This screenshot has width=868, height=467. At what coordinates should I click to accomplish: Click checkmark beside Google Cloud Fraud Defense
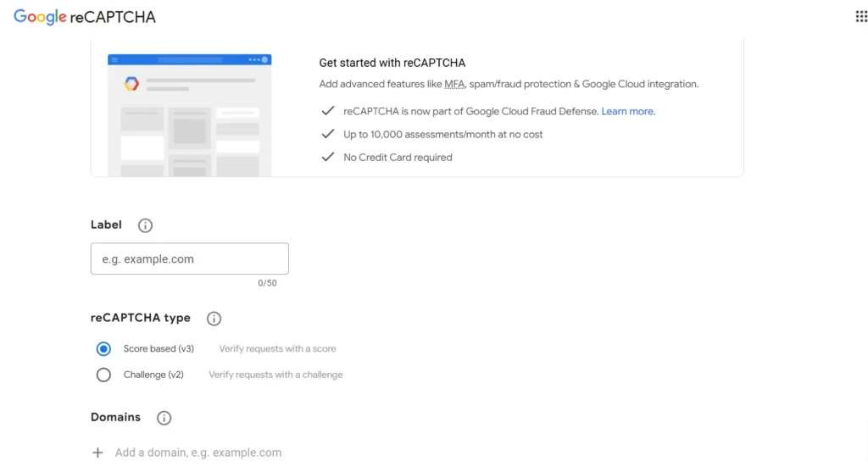[328, 111]
